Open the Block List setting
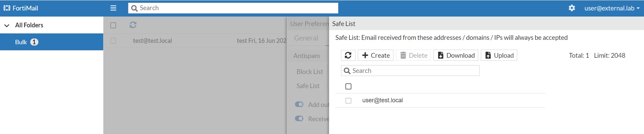Image resolution: width=644 pixels, height=134 pixels. [x=310, y=72]
